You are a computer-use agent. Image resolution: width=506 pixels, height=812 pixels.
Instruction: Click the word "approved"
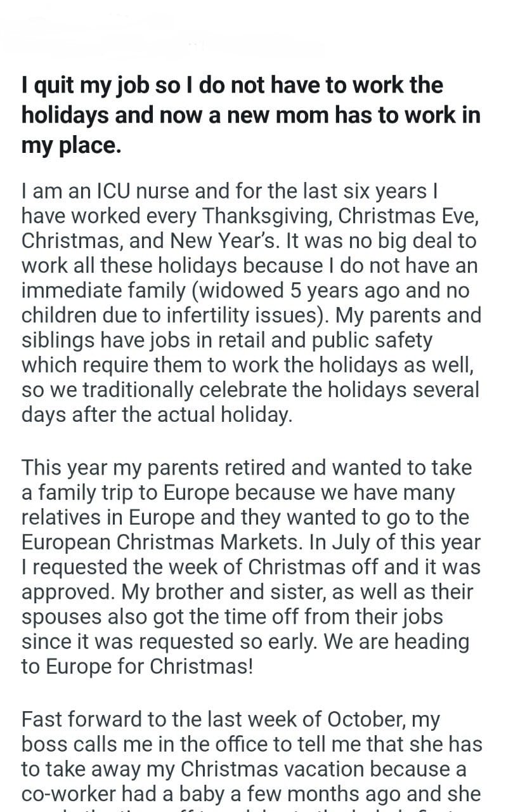[x=68, y=592]
